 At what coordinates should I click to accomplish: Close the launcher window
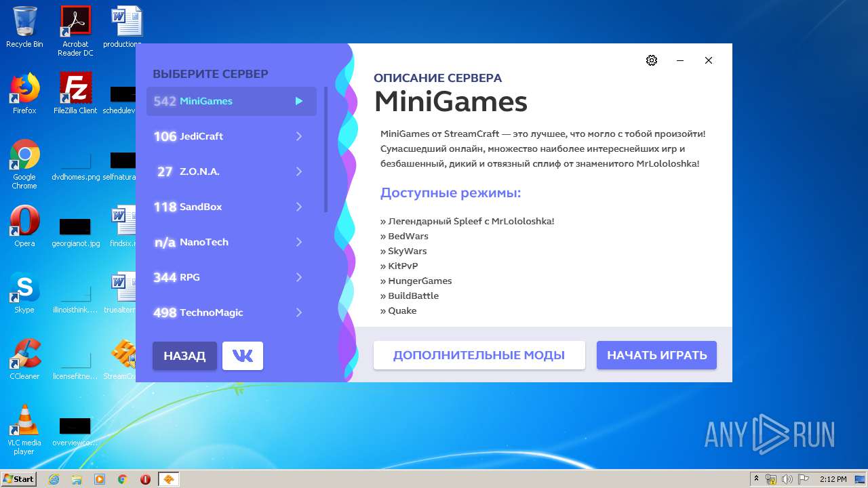(x=709, y=60)
